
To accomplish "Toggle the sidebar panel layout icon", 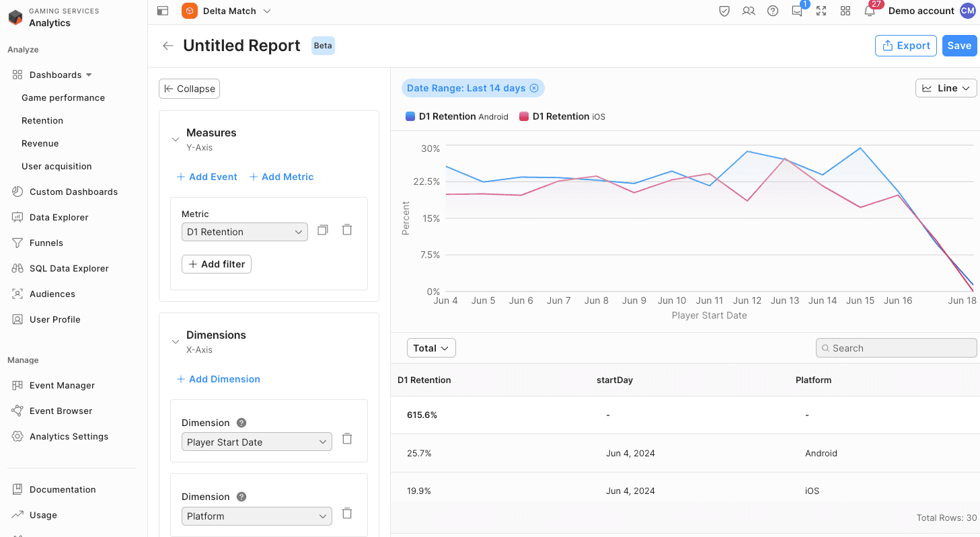I will (162, 11).
